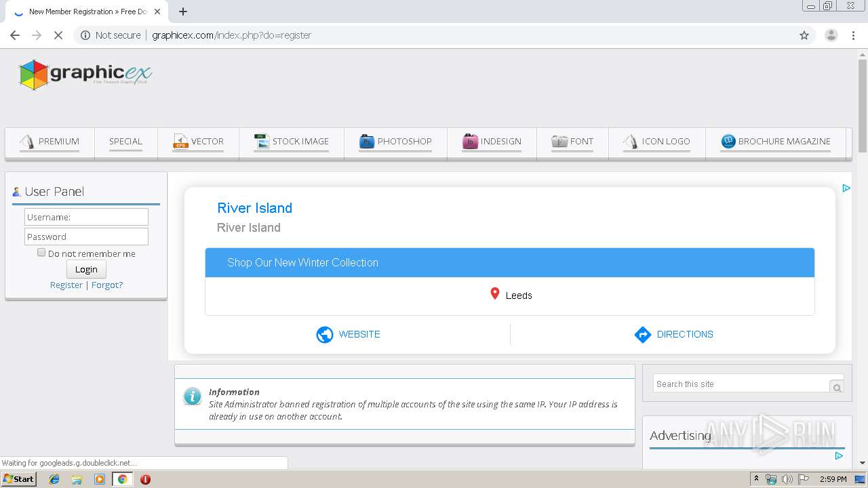This screenshot has height=488, width=868.
Task: Click the graphicex site logo
Action: tap(85, 74)
